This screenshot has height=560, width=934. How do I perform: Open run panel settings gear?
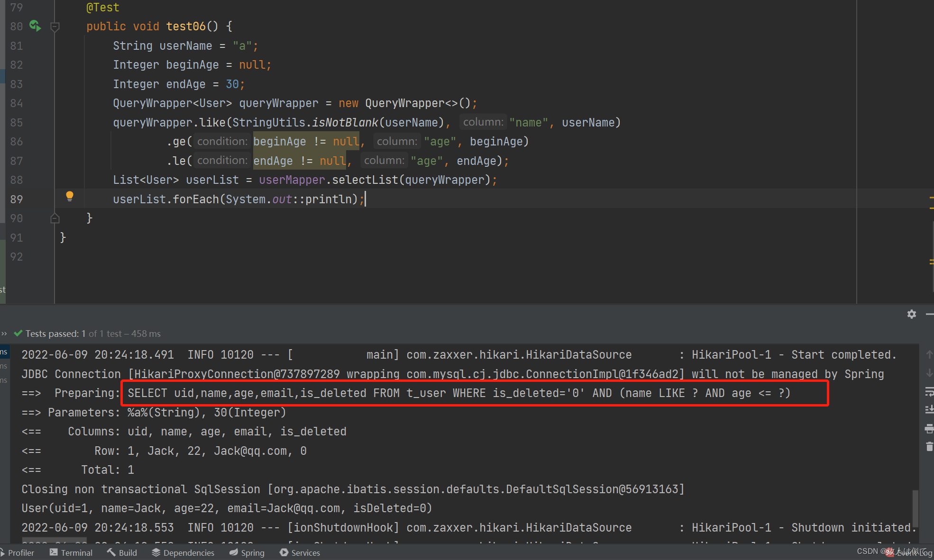(x=911, y=314)
